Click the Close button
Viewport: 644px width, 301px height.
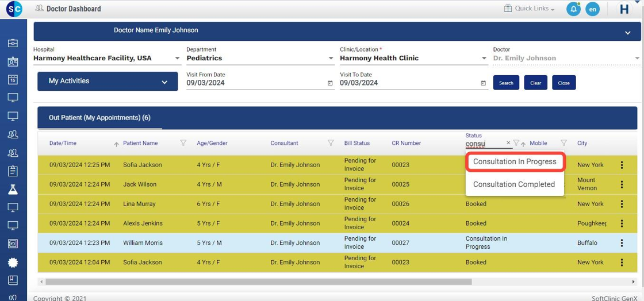[564, 83]
